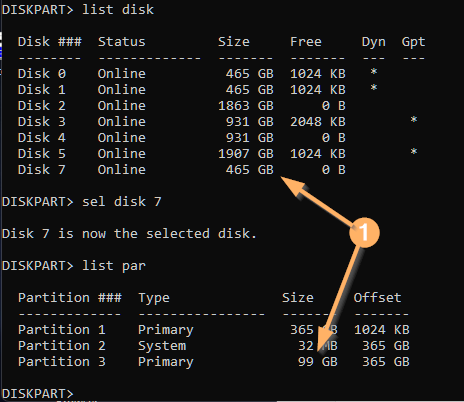Click Disk 5's Gpt asterisk
The height and width of the screenshot is (402, 464).
pos(414,152)
